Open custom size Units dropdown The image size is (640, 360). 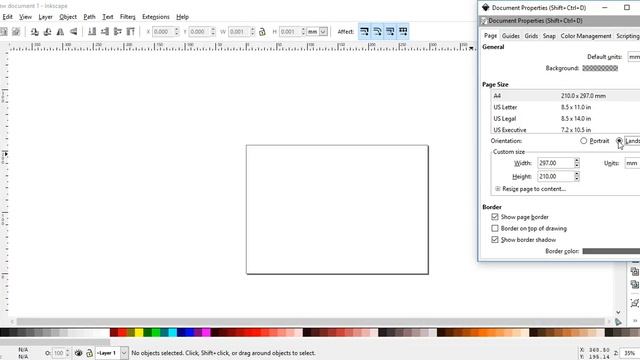pyautogui.click(x=632, y=163)
